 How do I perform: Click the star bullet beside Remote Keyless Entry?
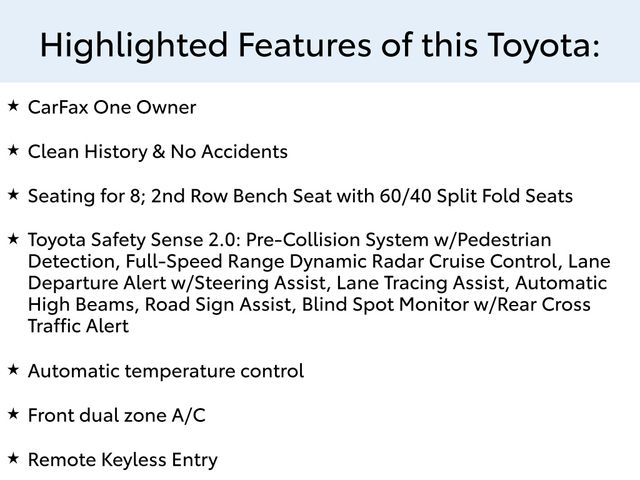click(x=13, y=458)
